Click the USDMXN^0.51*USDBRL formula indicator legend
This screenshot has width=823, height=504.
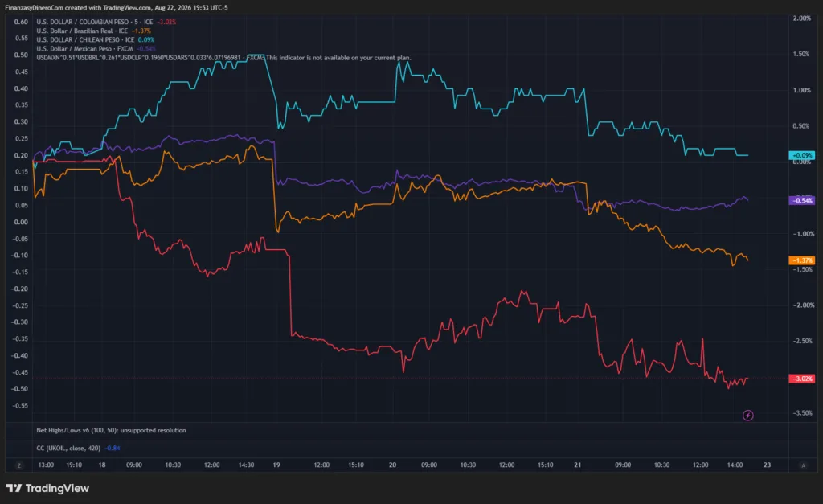(x=149, y=58)
